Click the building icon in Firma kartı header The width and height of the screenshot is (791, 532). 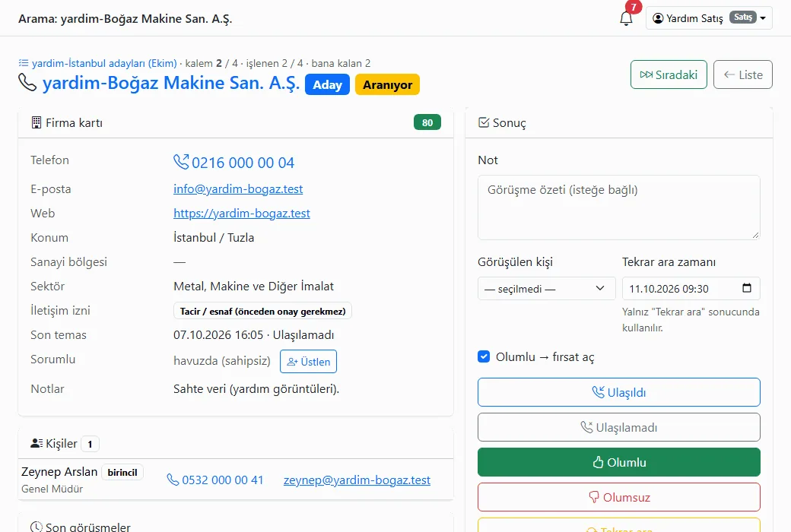click(x=37, y=122)
